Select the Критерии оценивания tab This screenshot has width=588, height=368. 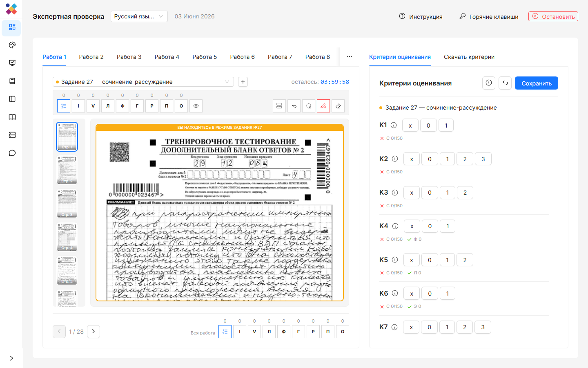pos(400,57)
